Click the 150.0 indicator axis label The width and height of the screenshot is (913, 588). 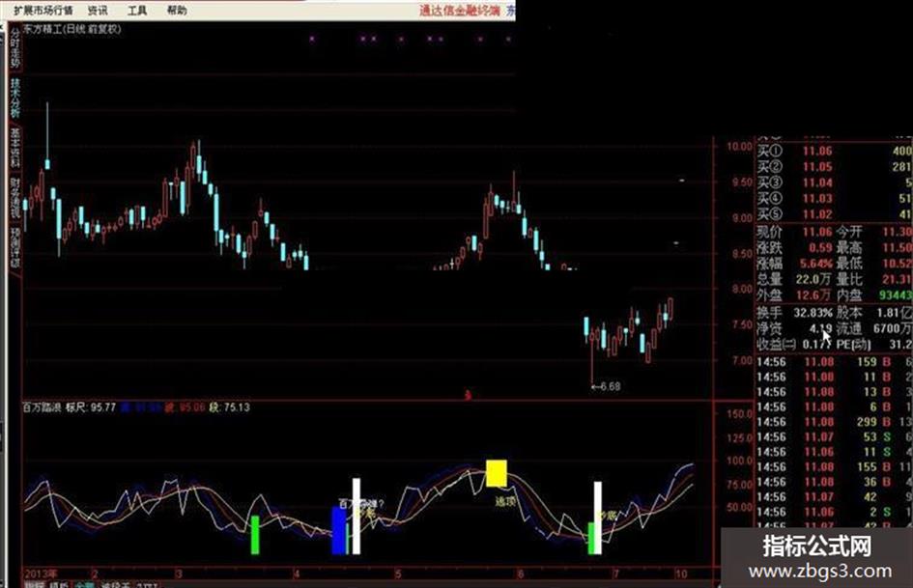click(x=739, y=414)
